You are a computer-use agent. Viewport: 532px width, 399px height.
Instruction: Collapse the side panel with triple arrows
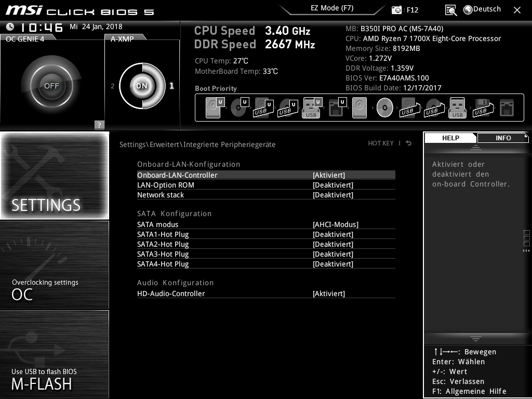[x=526, y=251]
